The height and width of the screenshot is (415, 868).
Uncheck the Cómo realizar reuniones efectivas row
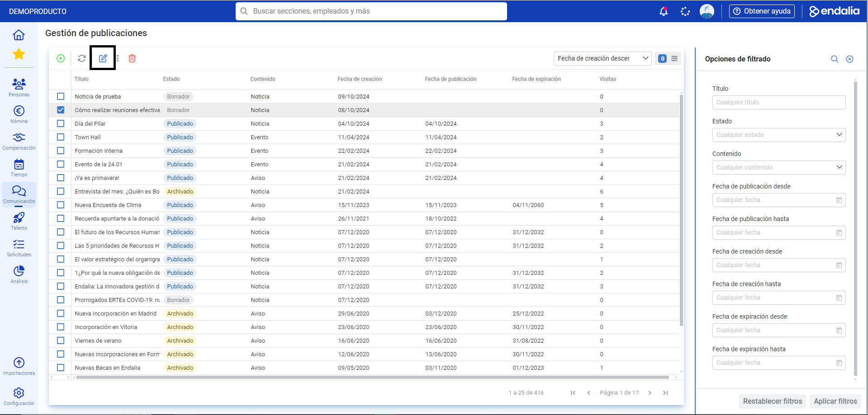tap(61, 110)
